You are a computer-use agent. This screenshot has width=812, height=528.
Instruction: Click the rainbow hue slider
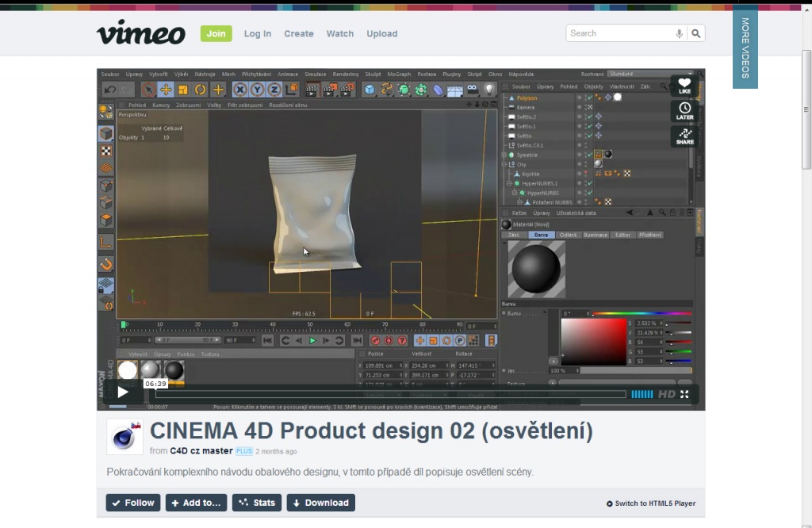click(x=642, y=314)
